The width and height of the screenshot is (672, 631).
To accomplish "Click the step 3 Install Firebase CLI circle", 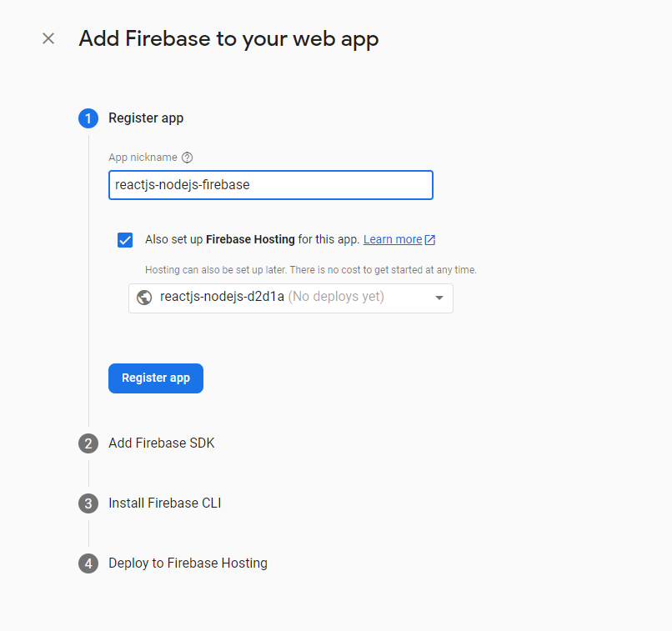I will pos(88,503).
